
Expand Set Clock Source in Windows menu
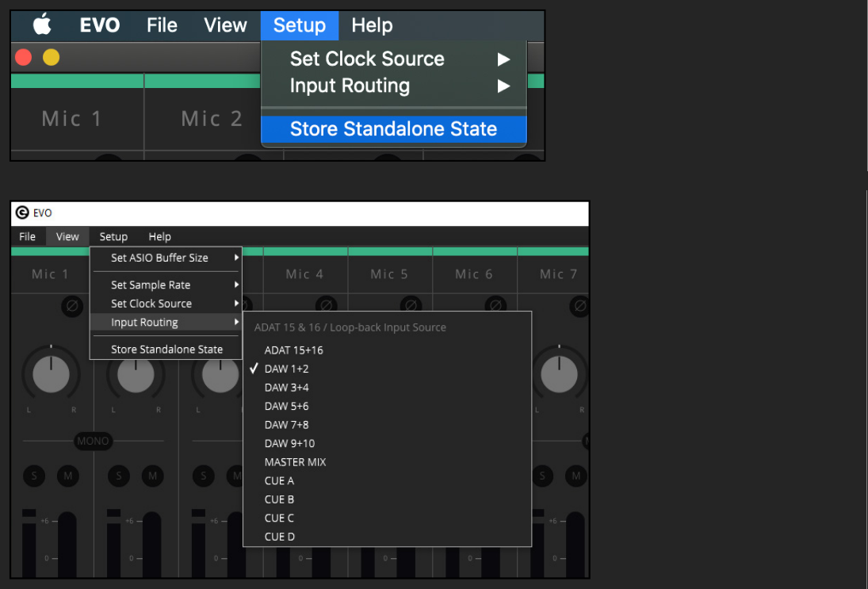(166, 304)
